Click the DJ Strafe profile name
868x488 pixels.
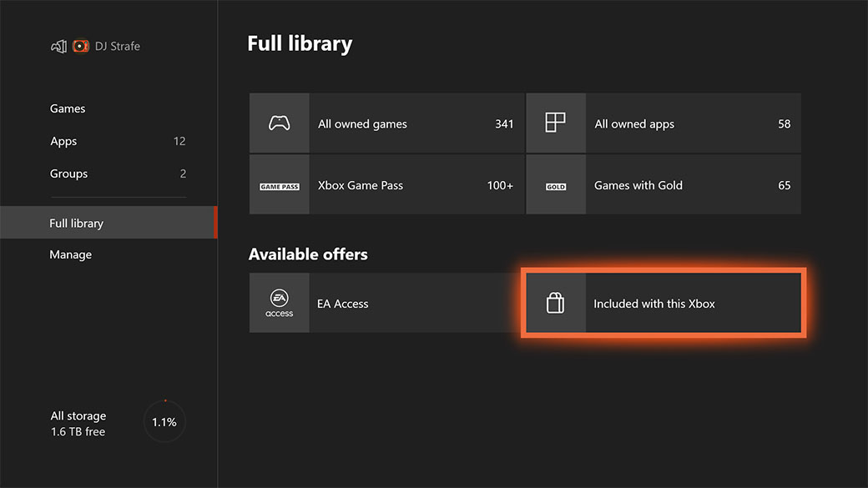(x=118, y=46)
